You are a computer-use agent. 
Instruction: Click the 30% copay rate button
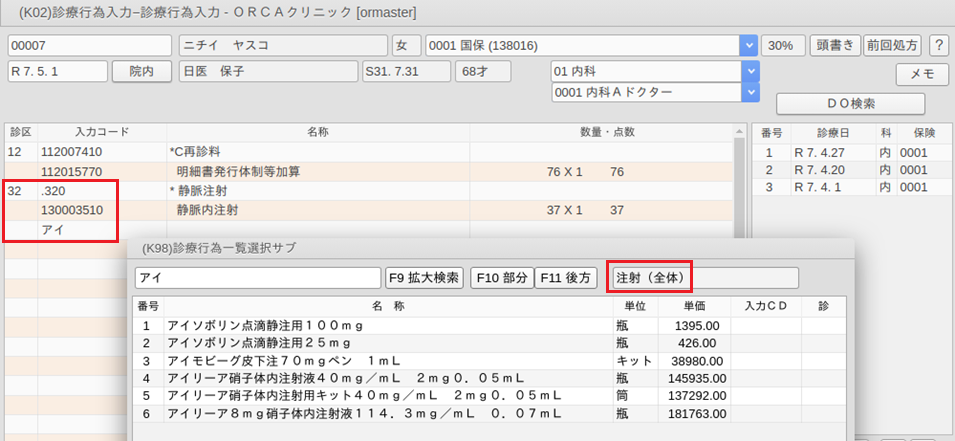(782, 46)
